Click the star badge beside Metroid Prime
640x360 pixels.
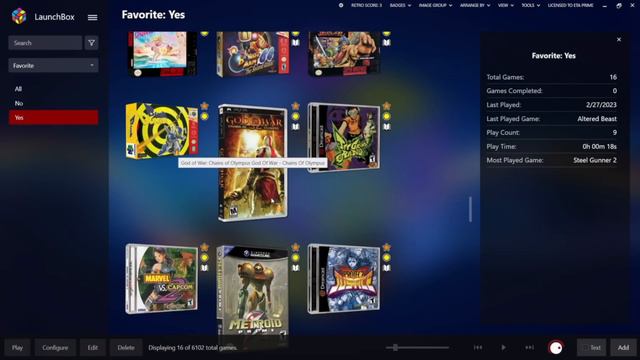[296, 247]
